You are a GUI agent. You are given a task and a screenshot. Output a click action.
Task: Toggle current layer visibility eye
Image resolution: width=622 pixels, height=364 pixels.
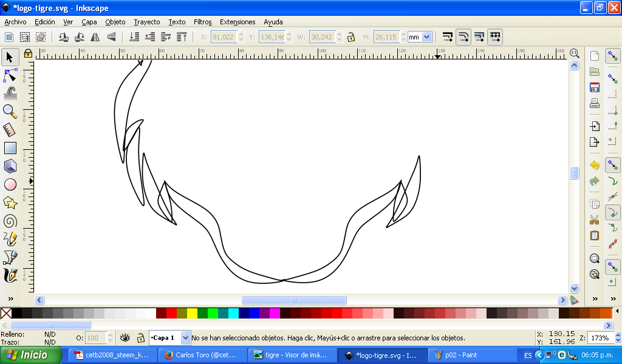click(x=125, y=337)
